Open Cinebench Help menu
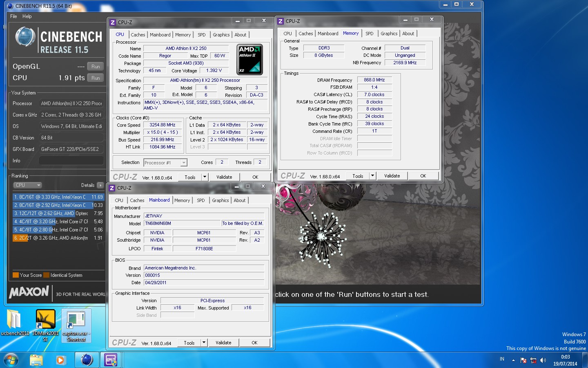Viewport: 588px width, 368px height. tap(27, 16)
